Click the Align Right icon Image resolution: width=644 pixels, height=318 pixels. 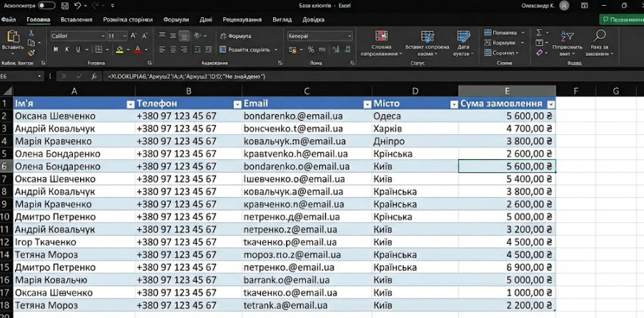[184, 50]
